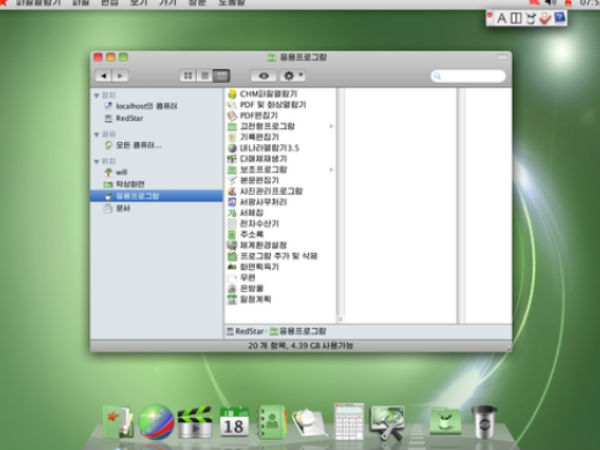Collapse the 위치 places section in the sidebar
The image size is (600, 450).
tap(97, 161)
